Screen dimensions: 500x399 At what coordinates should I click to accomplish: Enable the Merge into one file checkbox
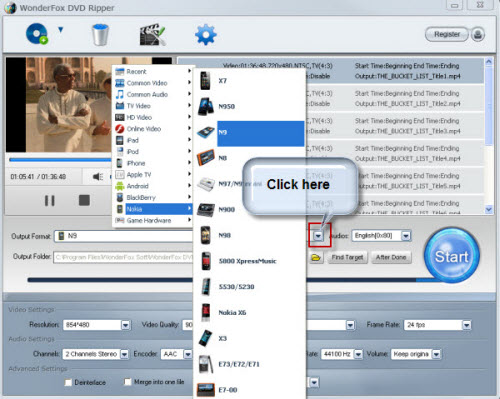(x=127, y=382)
